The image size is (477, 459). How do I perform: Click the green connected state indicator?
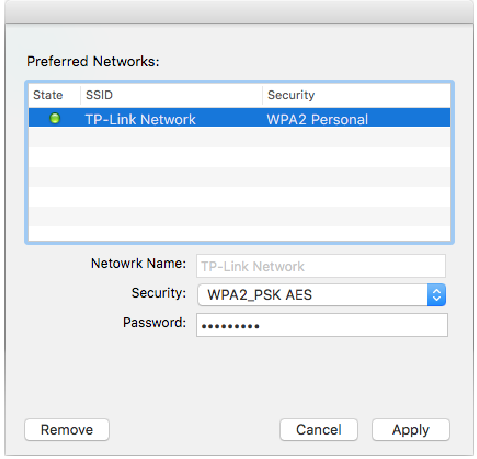(54, 118)
